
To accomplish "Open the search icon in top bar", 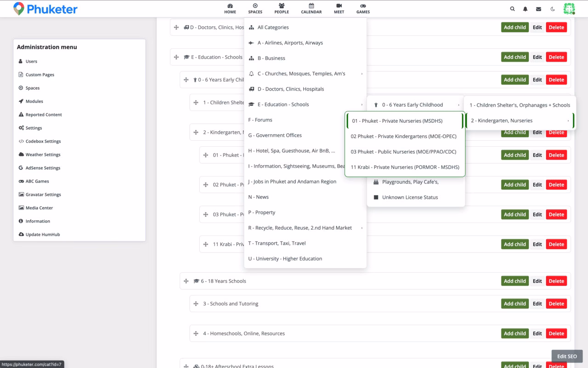I will [513, 9].
